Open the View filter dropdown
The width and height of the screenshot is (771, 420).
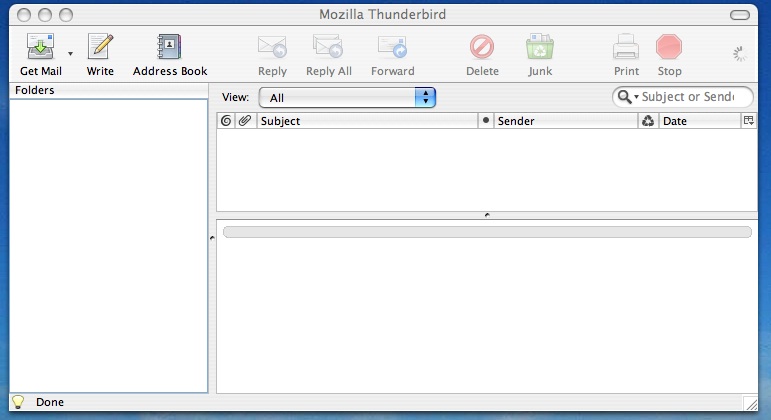[x=347, y=97]
